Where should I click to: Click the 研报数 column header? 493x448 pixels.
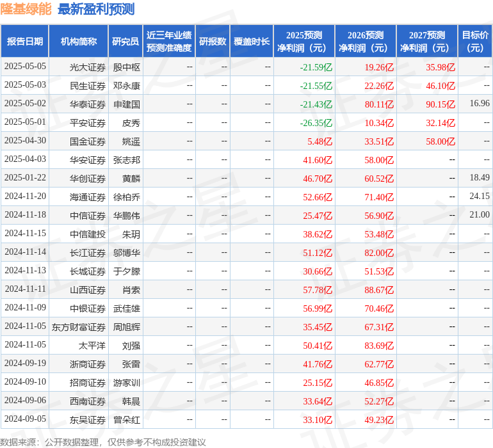pos(213,41)
